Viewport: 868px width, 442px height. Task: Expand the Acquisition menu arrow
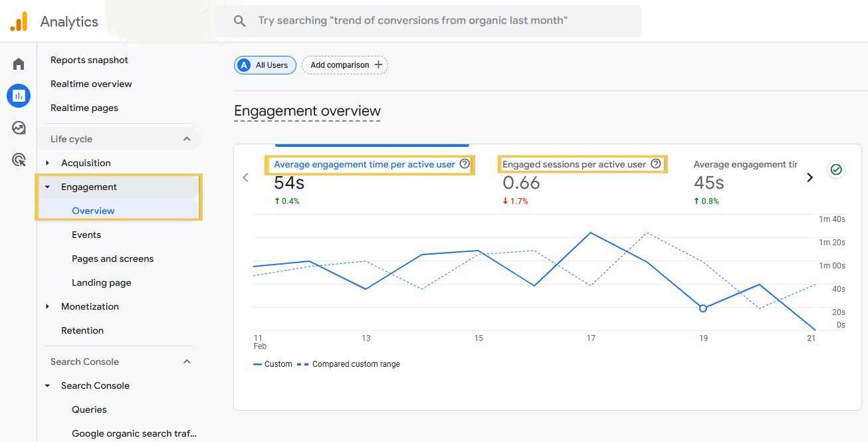pos(47,163)
